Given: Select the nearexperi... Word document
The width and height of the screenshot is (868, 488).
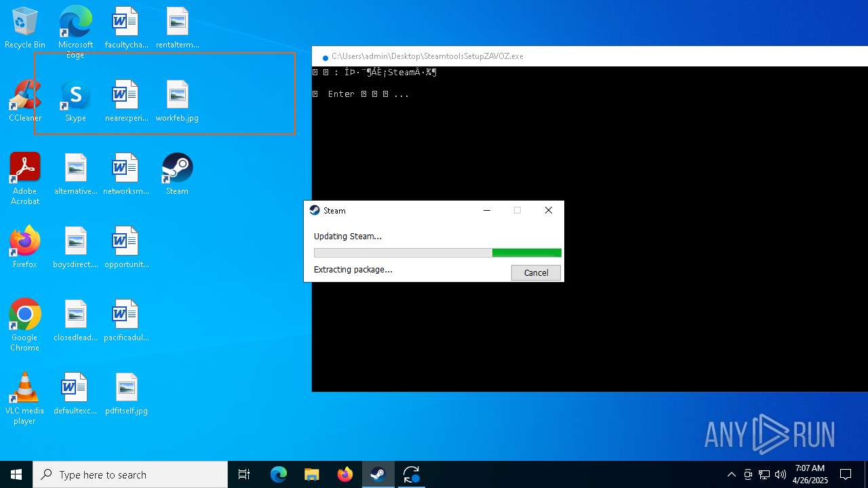Looking at the screenshot, I should coord(126,101).
